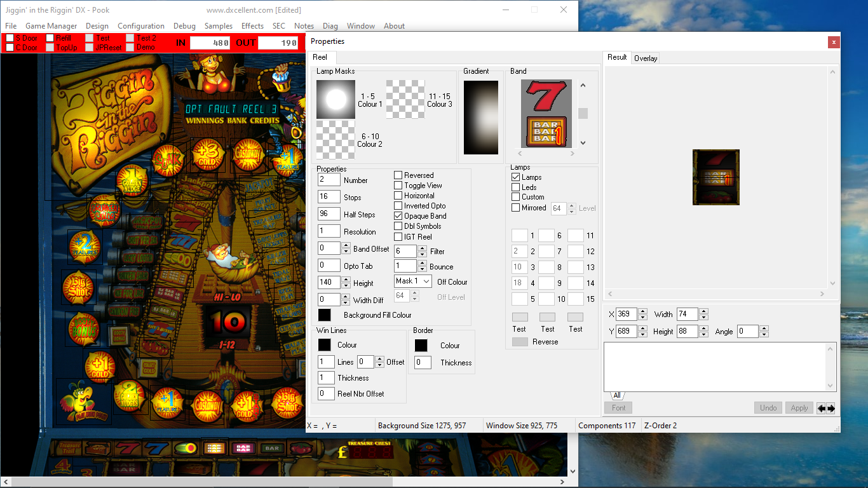The image size is (868, 488).
Task: Close the Properties window
Action: pos(833,42)
